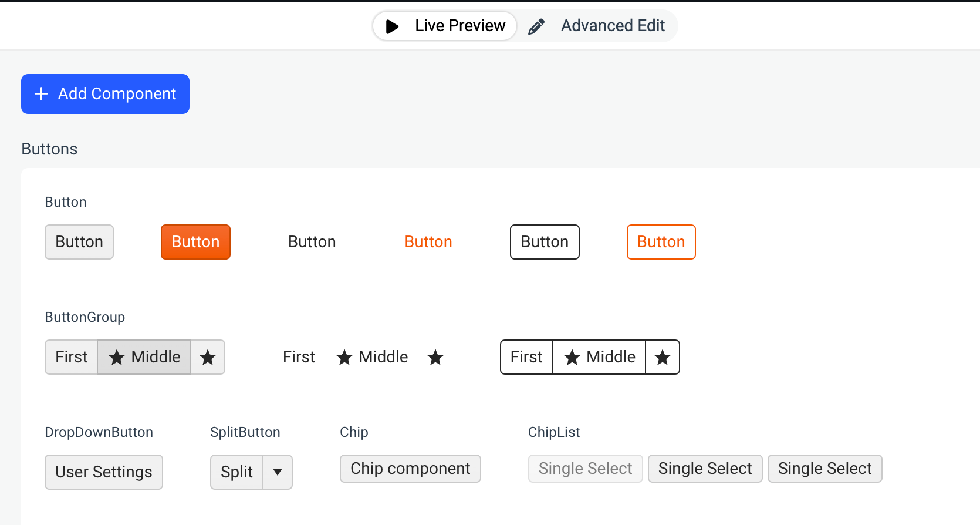
Task: Click the blue Add Component button
Action: (x=105, y=94)
